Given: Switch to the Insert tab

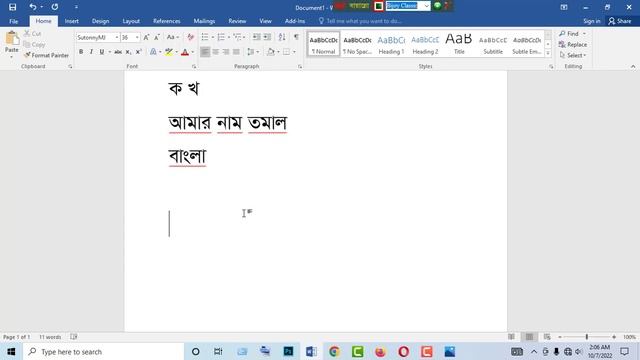Looking at the screenshot, I should 71,21.
